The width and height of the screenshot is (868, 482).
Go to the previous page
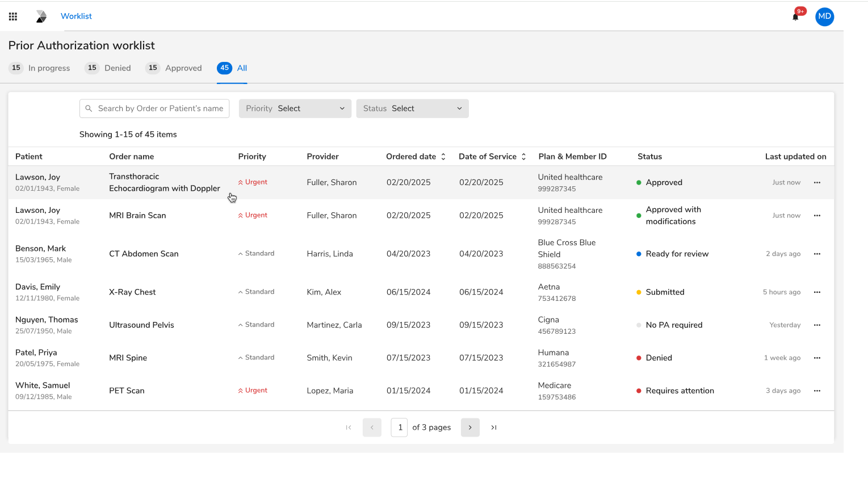click(x=372, y=427)
